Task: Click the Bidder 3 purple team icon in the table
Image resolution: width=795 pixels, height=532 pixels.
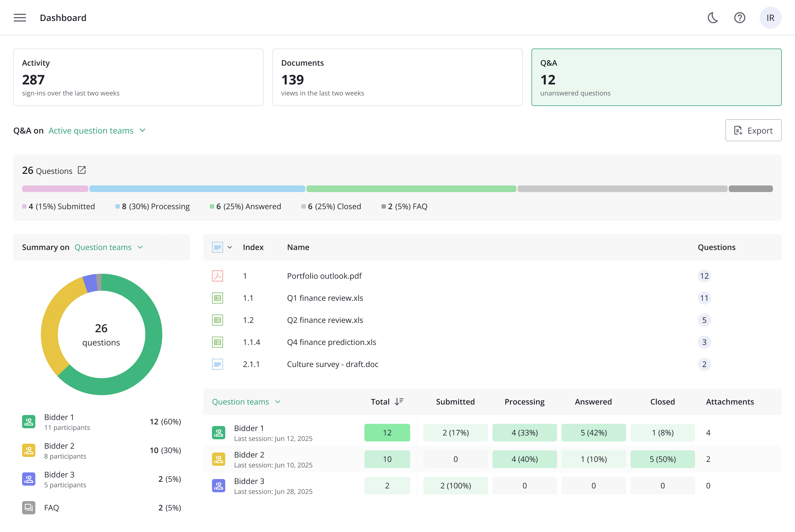Action: 219,486
